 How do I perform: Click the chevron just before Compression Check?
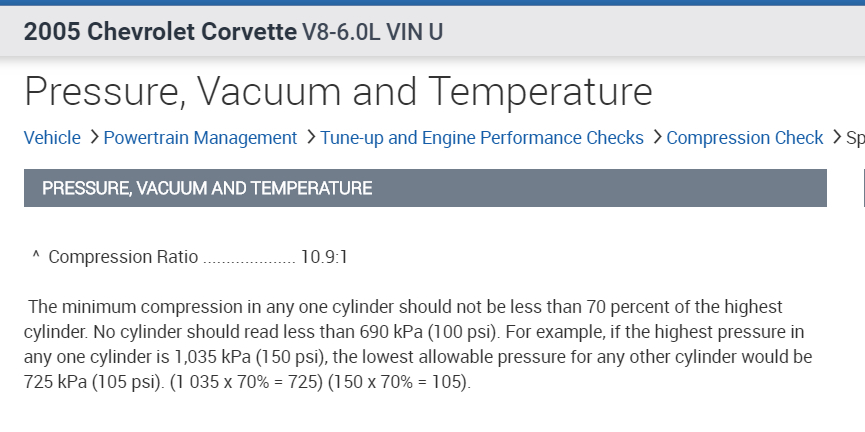point(656,137)
